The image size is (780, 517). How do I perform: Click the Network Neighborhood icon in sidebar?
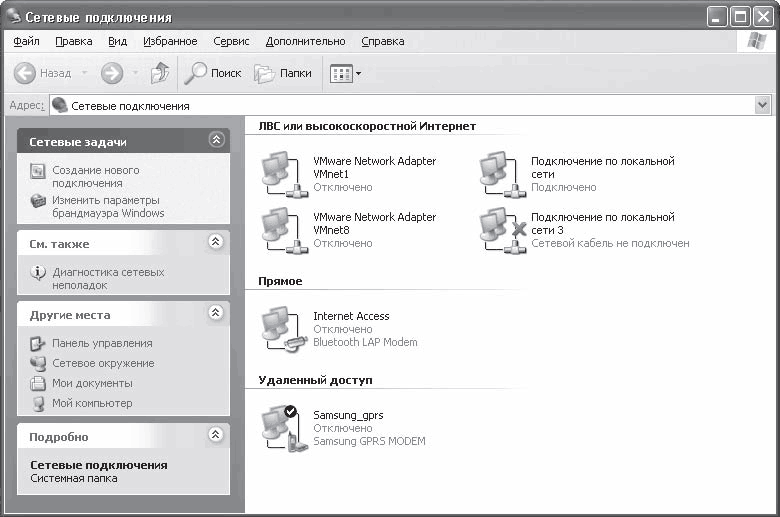[37, 364]
